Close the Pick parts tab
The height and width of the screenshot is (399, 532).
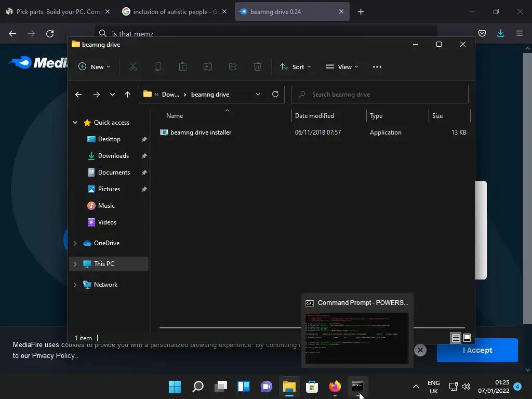pyautogui.click(x=108, y=11)
